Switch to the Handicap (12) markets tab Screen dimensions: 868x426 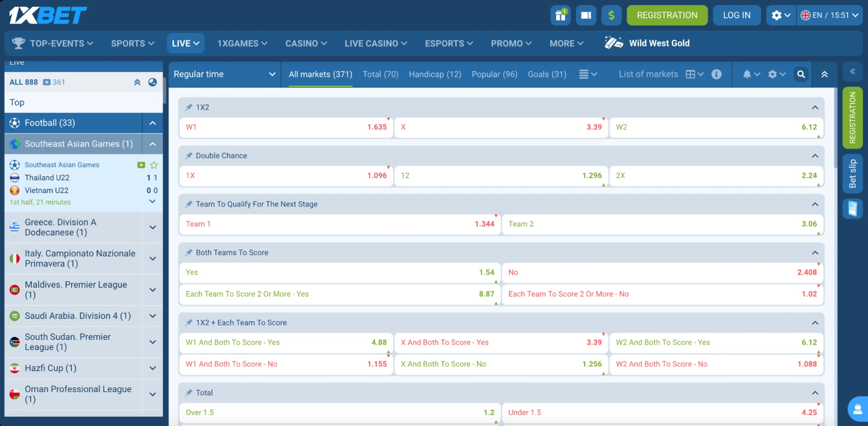coord(435,74)
